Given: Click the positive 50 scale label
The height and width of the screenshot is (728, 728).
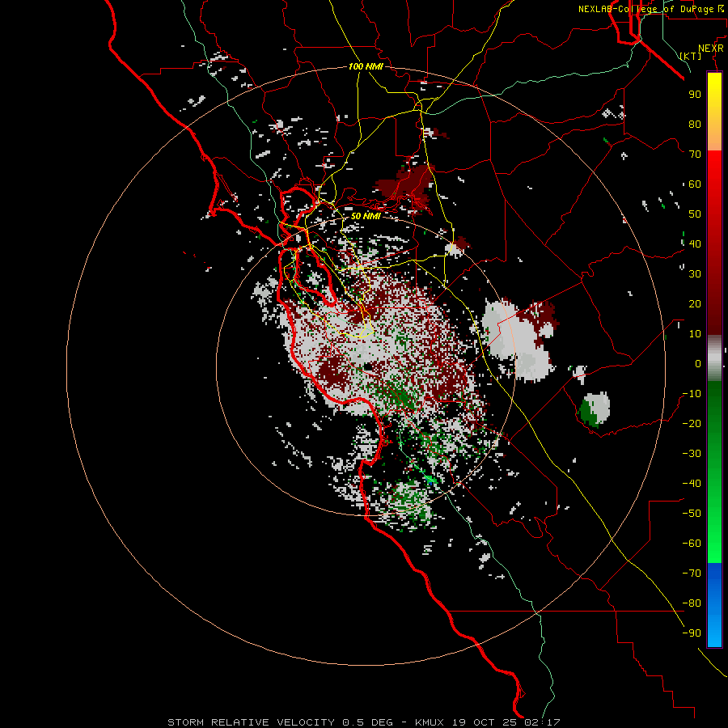Looking at the screenshot, I should tap(695, 214).
